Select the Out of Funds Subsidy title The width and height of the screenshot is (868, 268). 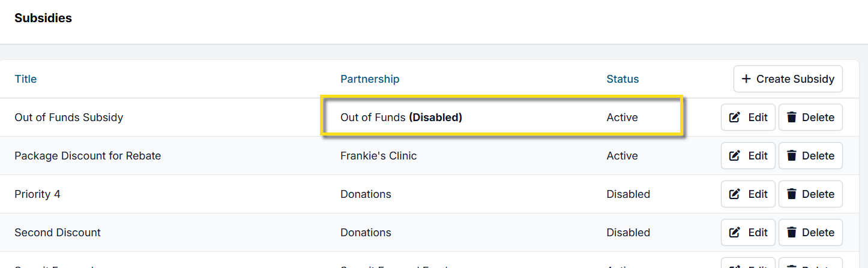click(69, 118)
